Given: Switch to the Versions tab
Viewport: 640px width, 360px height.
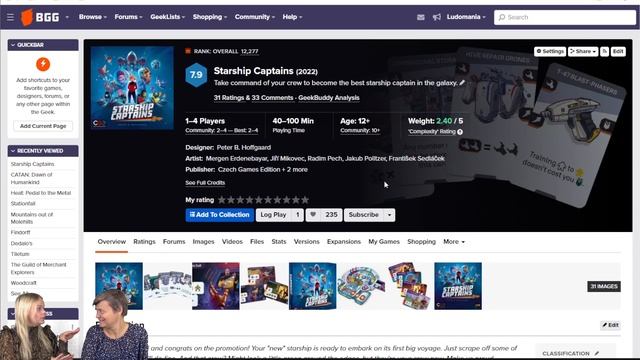Looking at the screenshot, I should (x=307, y=242).
